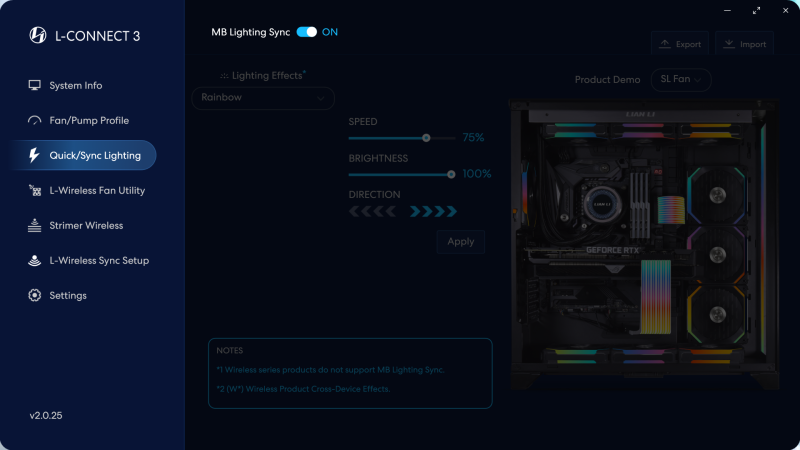Click the SPEED slider handle
The width and height of the screenshot is (800, 450).
(x=426, y=138)
